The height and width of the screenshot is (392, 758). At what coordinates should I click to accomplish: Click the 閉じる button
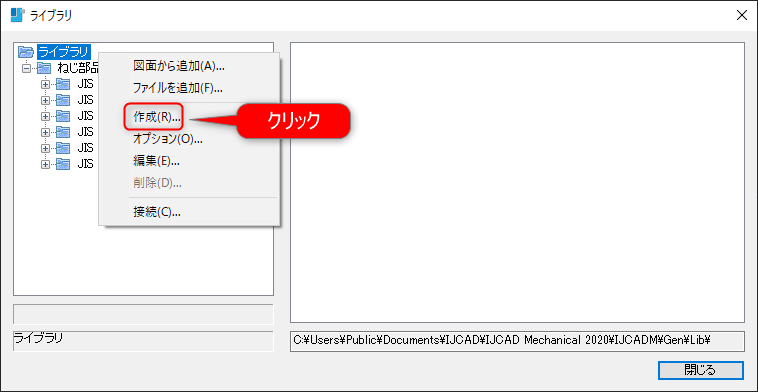[700, 370]
